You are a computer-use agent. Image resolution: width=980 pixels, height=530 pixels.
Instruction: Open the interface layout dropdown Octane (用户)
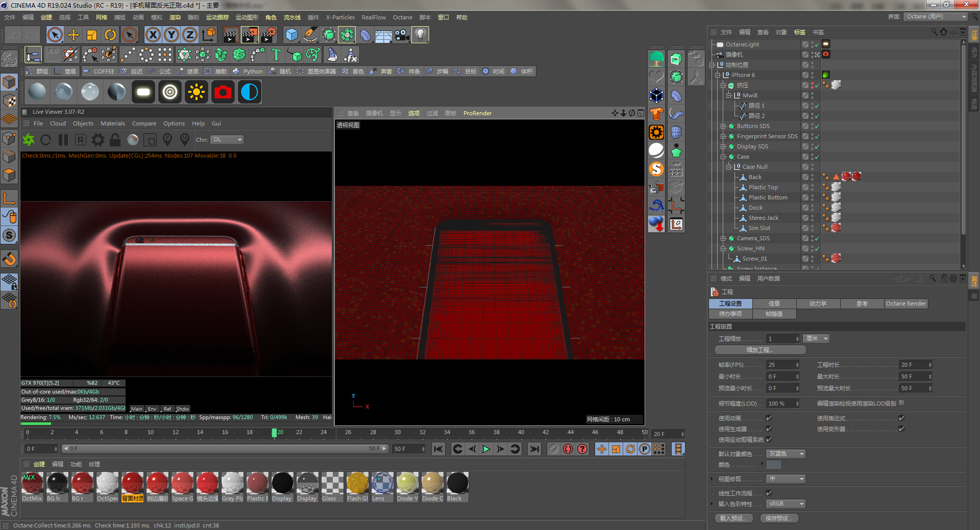coord(936,17)
